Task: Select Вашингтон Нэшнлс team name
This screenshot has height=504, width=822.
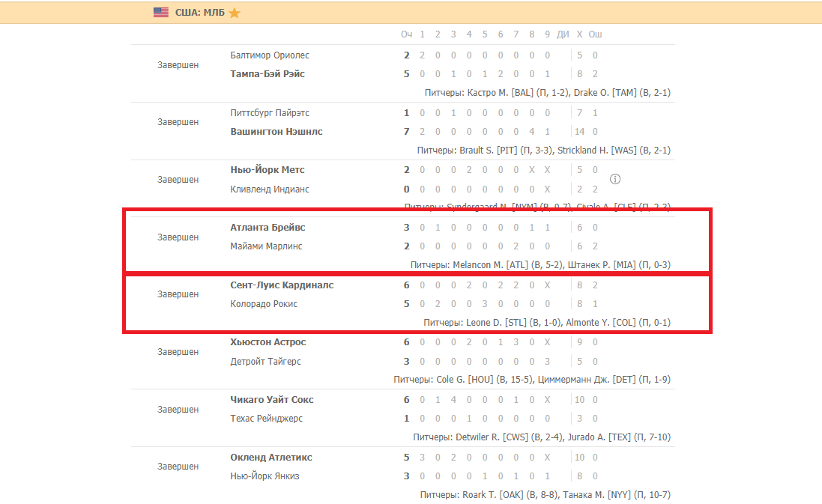Action: [276, 132]
